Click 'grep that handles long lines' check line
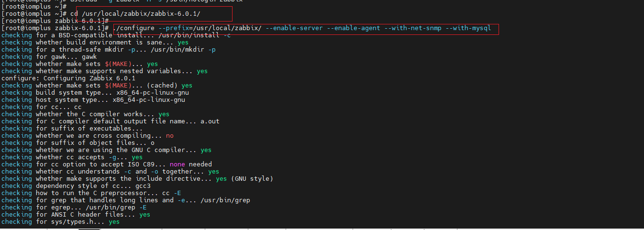 (126, 200)
